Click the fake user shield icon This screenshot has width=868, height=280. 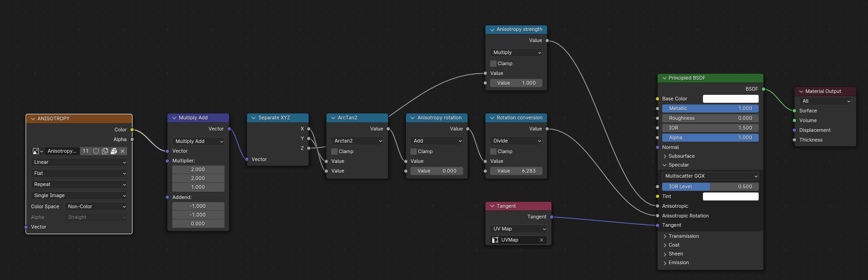[x=96, y=151]
